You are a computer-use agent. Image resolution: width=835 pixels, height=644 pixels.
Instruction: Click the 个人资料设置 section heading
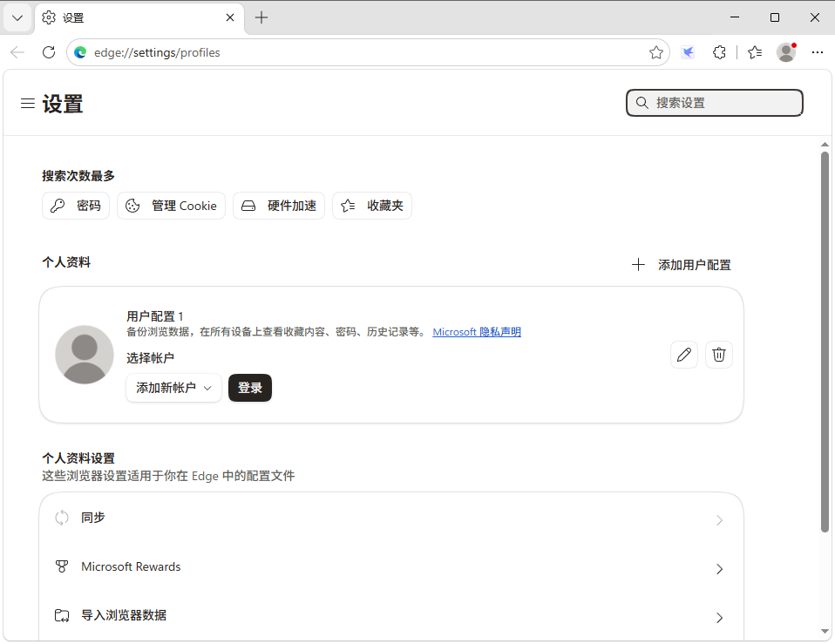coord(78,458)
